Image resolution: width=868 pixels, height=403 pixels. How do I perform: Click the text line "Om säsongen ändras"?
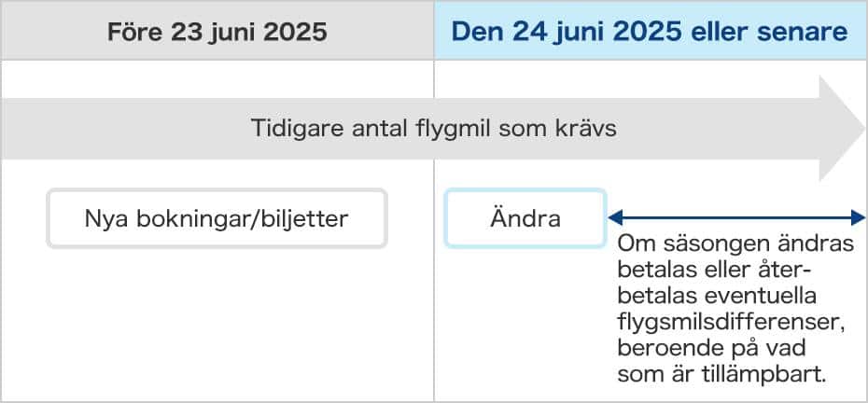click(736, 244)
